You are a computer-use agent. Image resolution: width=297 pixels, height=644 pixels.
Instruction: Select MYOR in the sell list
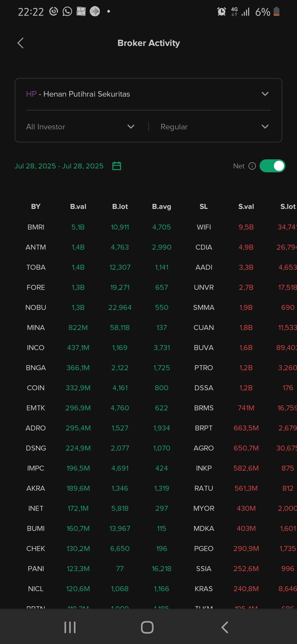(x=204, y=508)
